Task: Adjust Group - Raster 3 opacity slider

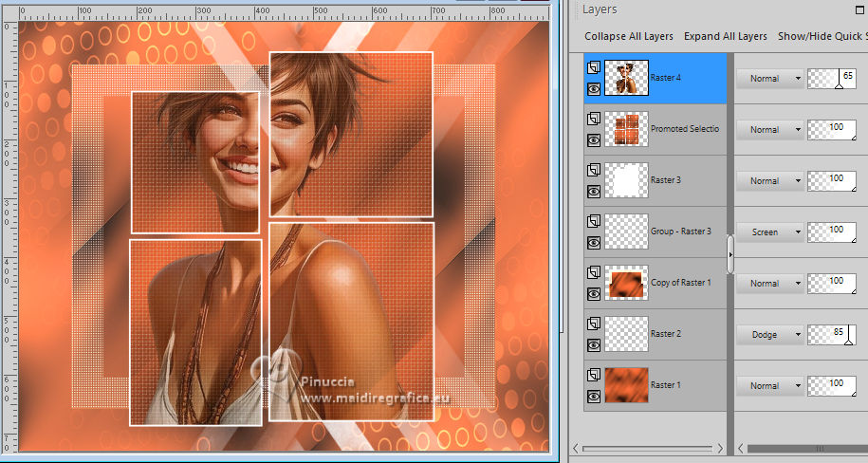Action: pos(832,232)
